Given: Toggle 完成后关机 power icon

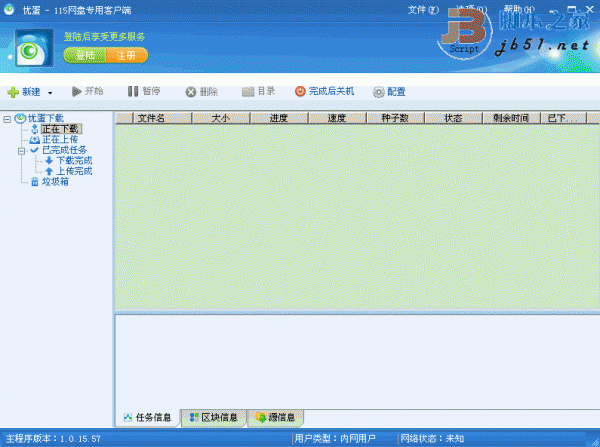Looking at the screenshot, I should click(x=300, y=91).
